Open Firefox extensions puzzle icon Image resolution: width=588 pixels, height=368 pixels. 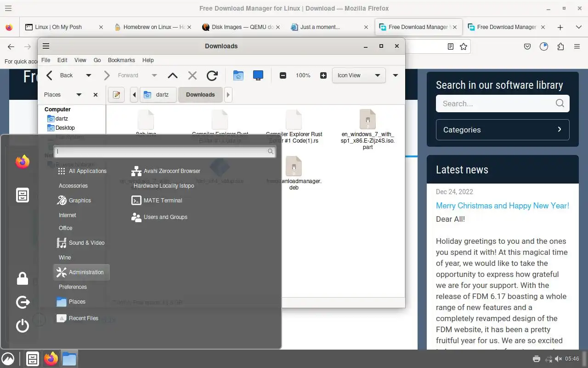560,46
